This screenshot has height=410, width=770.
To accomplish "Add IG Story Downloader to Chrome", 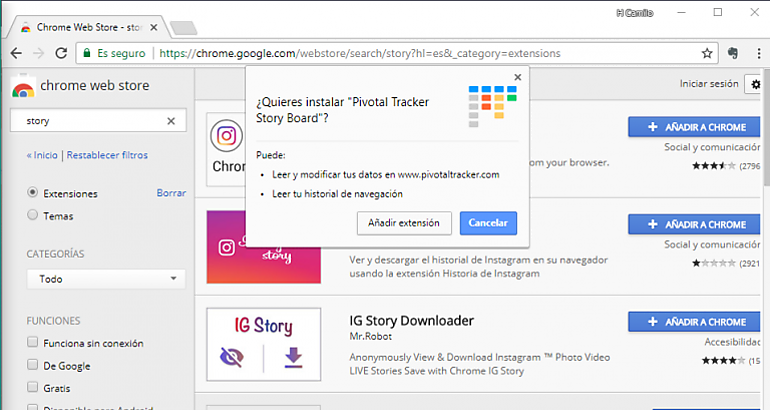I will pyautogui.click(x=694, y=322).
